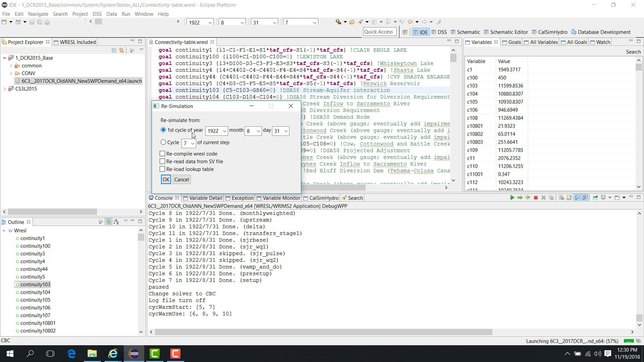The image size is (644, 362).
Task: Expand the CS3L2015 project
Action: 4,89
